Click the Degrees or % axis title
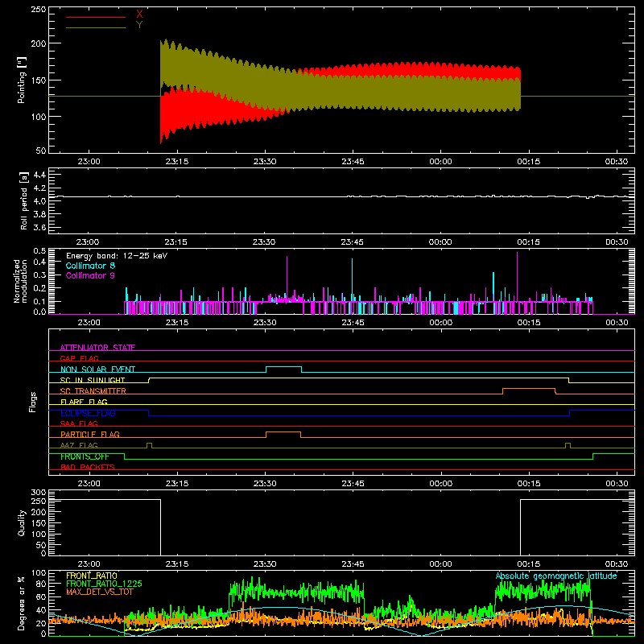 22,603
